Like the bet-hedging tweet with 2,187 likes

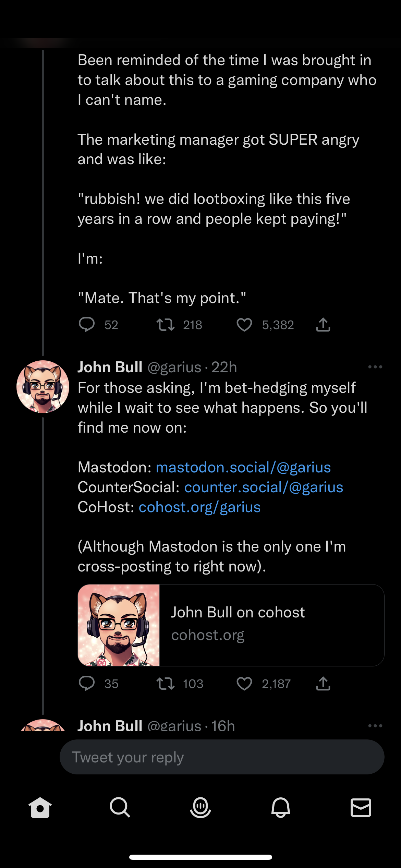click(x=244, y=684)
